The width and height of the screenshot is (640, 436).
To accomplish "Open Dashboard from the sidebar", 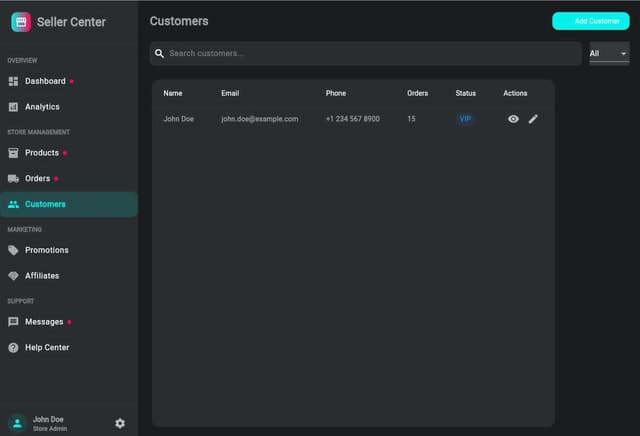I will click(x=45, y=81).
